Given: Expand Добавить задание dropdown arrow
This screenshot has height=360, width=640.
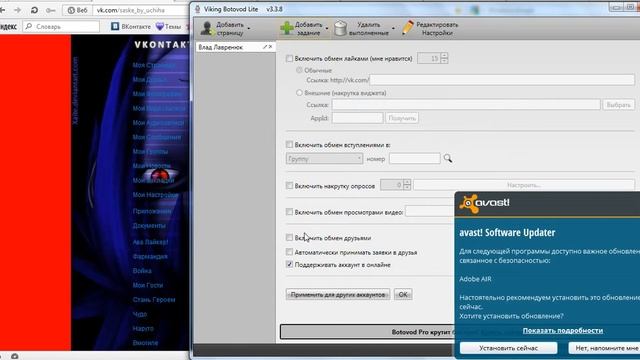Looking at the screenshot, I should pyautogui.click(x=327, y=29).
